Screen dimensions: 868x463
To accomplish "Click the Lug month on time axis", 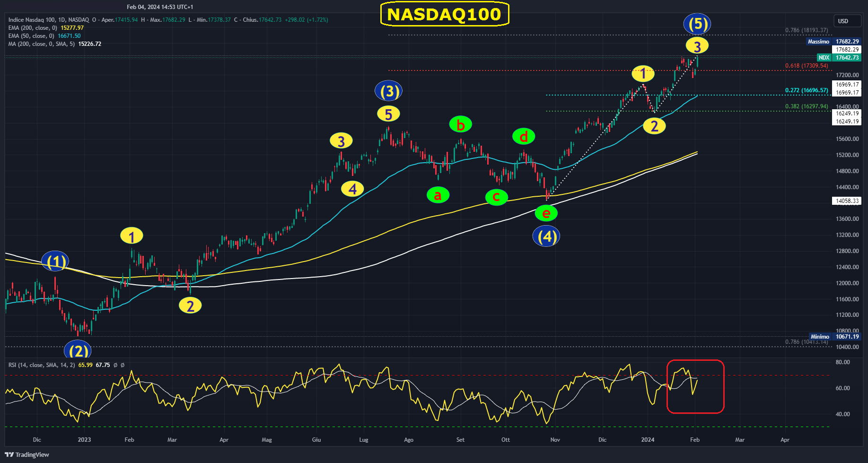I will click(364, 440).
